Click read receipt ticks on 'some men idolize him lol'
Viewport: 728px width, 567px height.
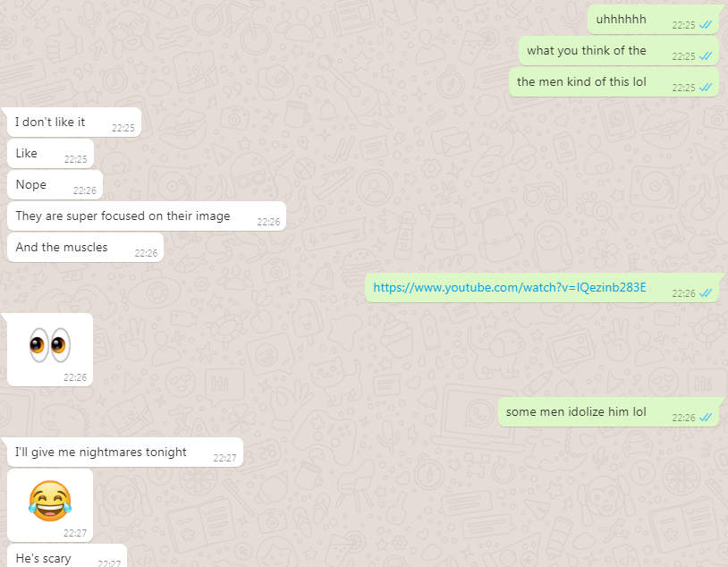(x=706, y=418)
